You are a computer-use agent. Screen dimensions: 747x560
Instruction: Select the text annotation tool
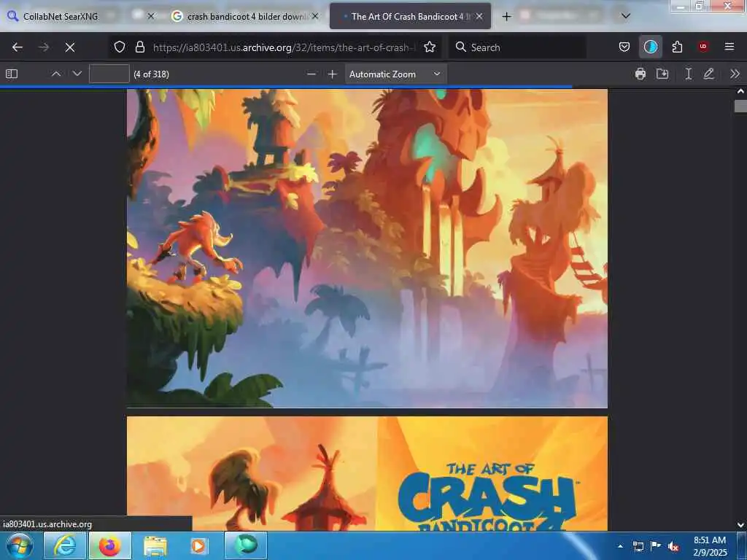click(x=688, y=74)
